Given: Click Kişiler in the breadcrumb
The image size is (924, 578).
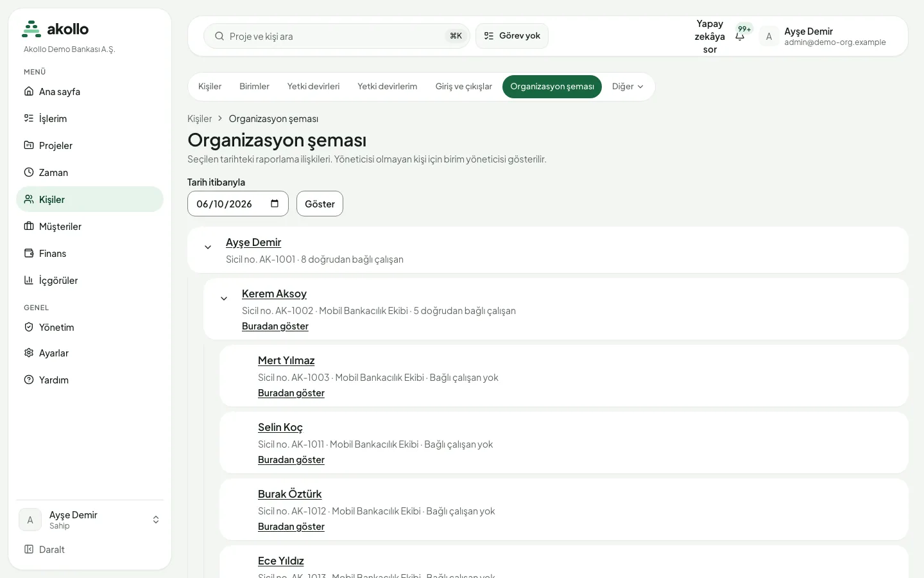Looking at the screenshot, I should point(200,119).
